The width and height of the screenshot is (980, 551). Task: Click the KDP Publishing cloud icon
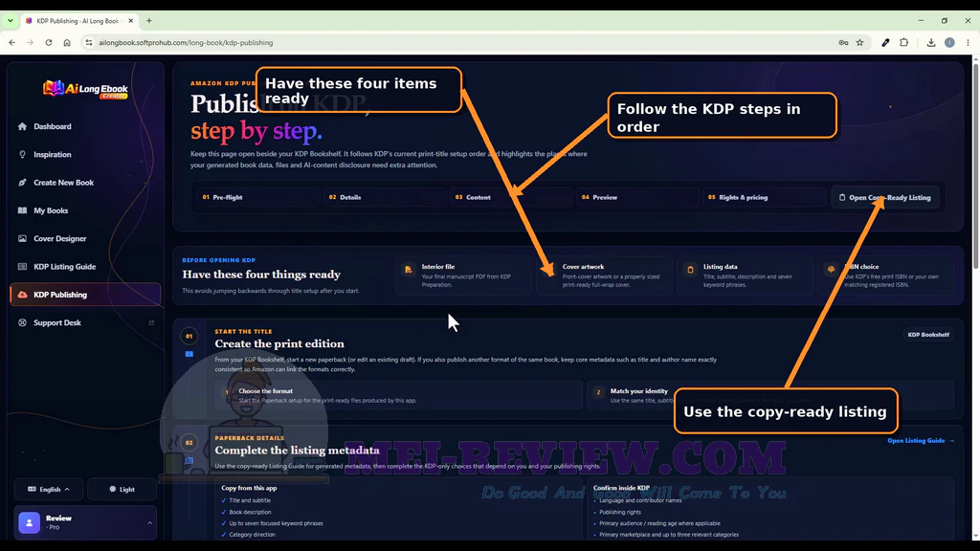pos(23,295)
